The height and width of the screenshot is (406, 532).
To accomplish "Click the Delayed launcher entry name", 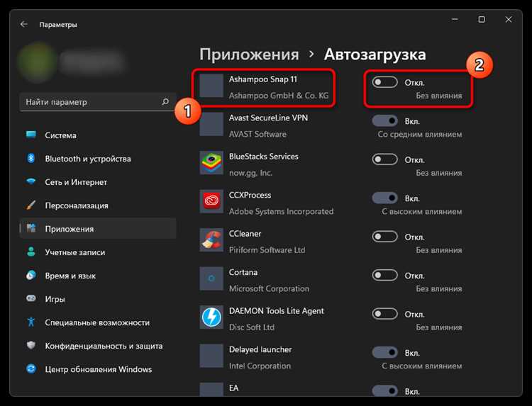I will [260, 350].
